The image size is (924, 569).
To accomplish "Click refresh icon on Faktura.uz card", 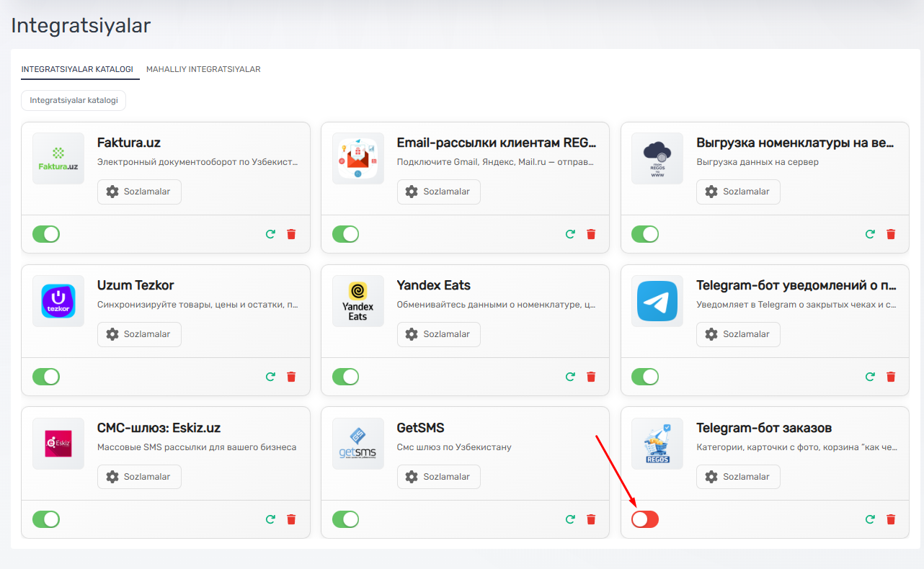I will point(270,234).
